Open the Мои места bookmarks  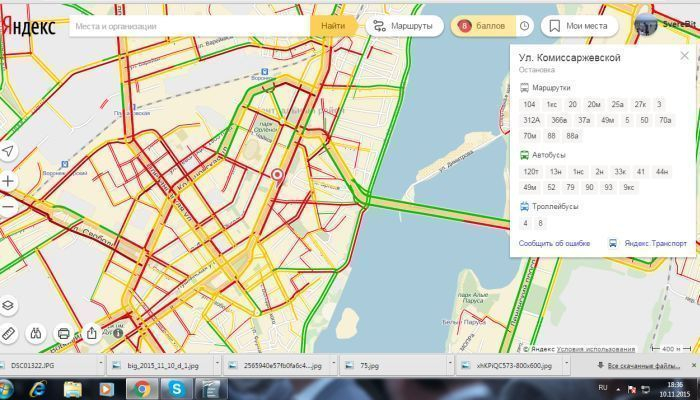pyautogui.click(x=579, y=25)
